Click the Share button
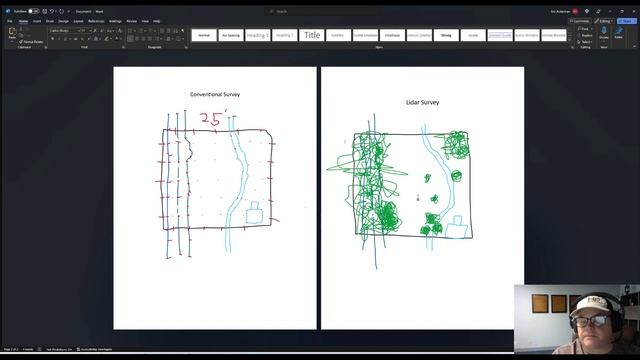The image size is (640, 360). pos(627,21)
